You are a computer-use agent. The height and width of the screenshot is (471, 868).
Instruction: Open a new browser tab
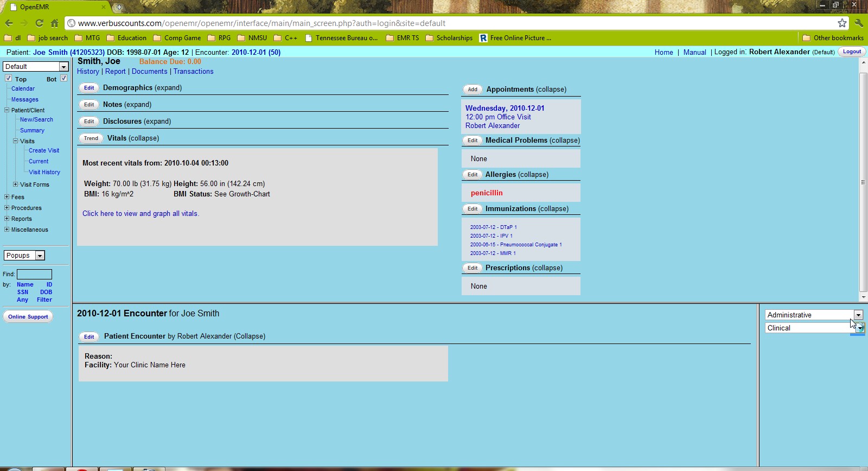(119, 7)
